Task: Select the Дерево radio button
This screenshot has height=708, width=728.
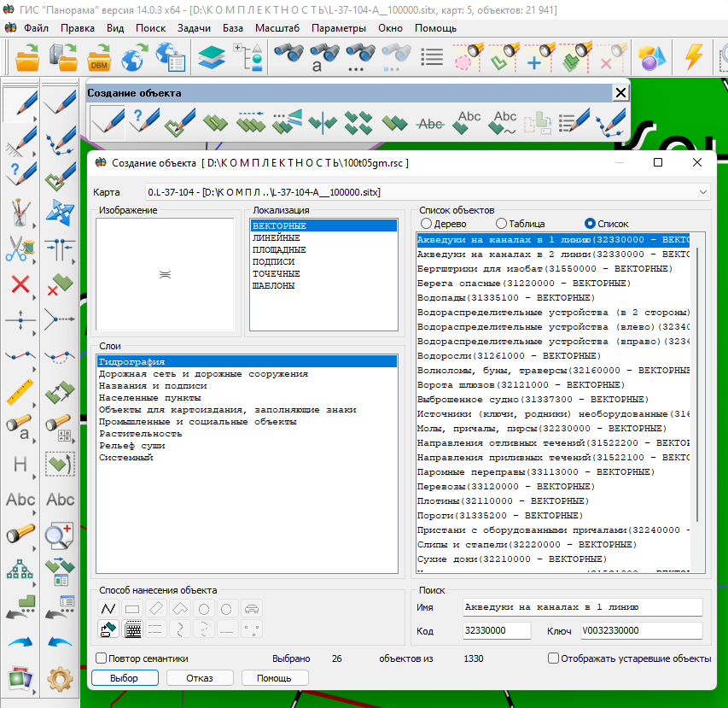Action: [427, 223]
